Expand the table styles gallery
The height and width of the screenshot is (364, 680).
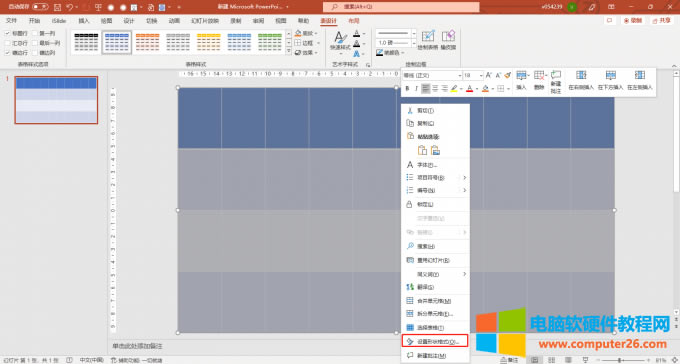coord(289,52)
